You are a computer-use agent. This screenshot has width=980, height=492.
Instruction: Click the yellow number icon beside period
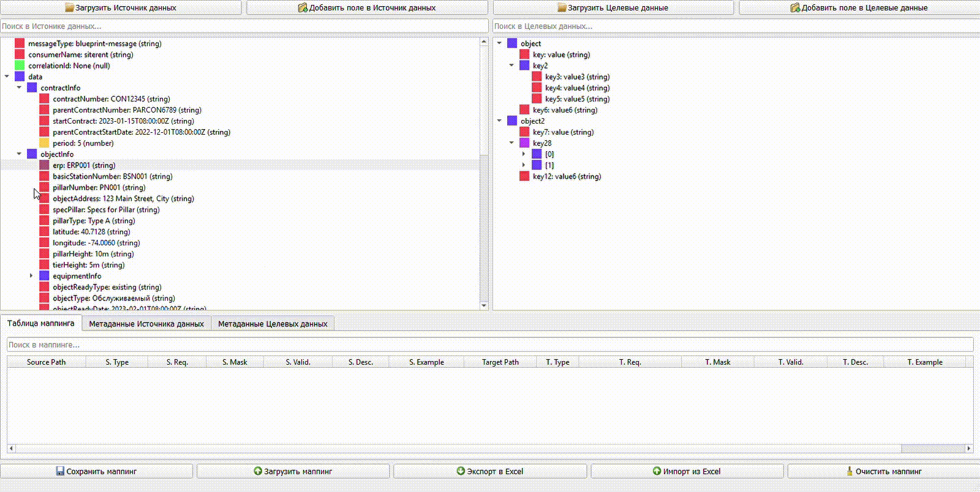(x=44, y=143)
